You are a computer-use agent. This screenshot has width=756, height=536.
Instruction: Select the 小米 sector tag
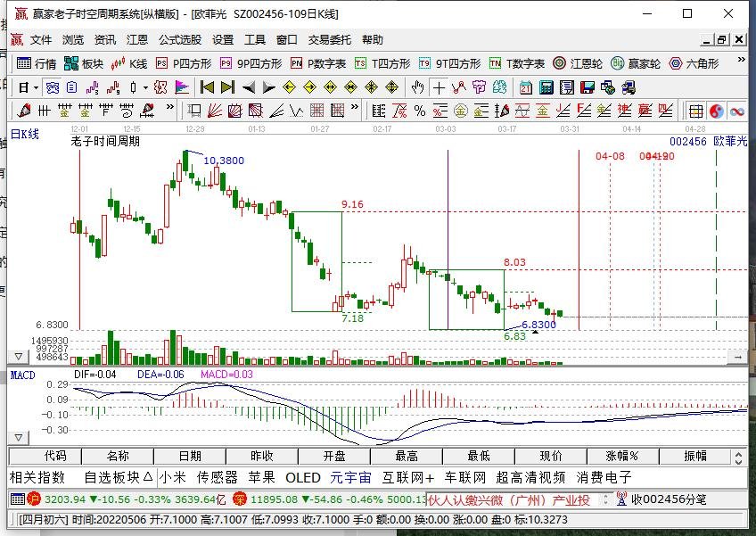click(x=173, y=478)
